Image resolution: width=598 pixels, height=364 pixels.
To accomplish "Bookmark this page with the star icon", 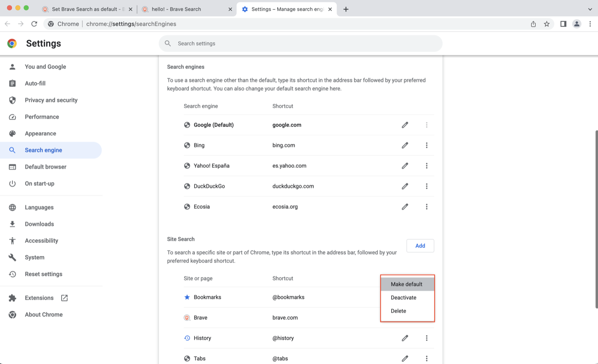I will [546, 24].
